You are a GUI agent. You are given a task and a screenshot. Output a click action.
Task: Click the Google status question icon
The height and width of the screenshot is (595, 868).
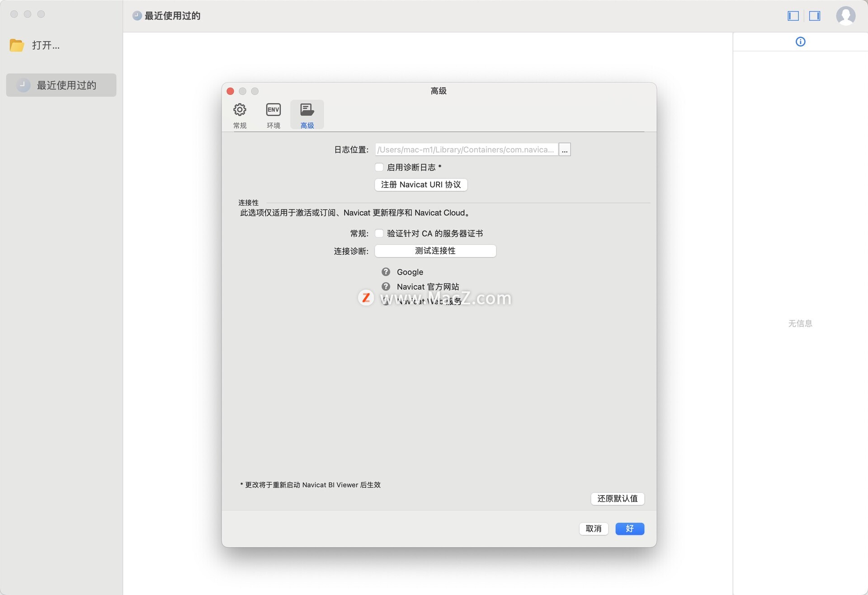point(386,272)
